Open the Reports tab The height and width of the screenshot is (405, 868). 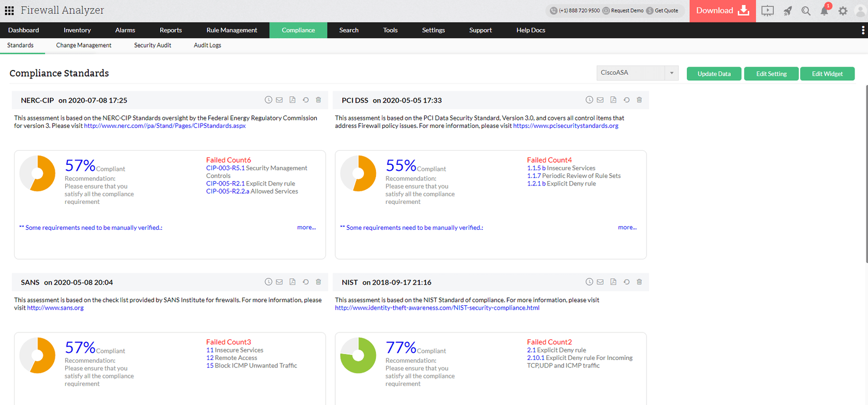[171, 30]
